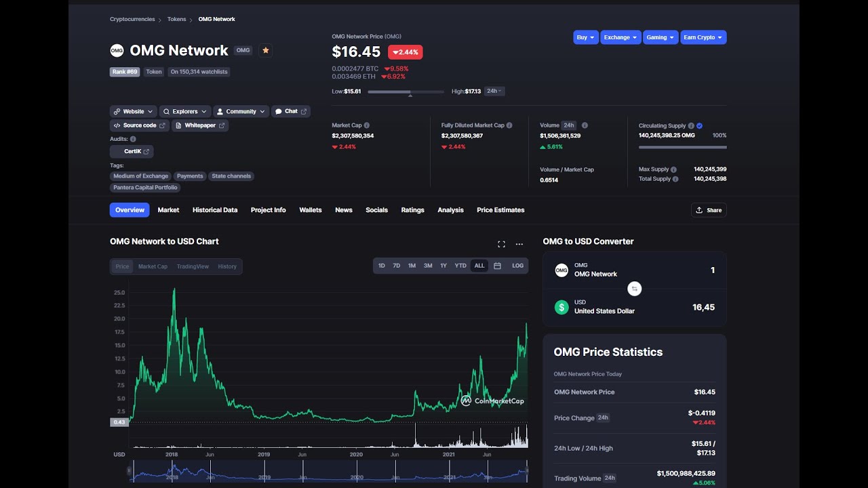Viewport: 868px width, 488px height.
Task: Click Market Cap info icon
Action: tap(367, 125)
